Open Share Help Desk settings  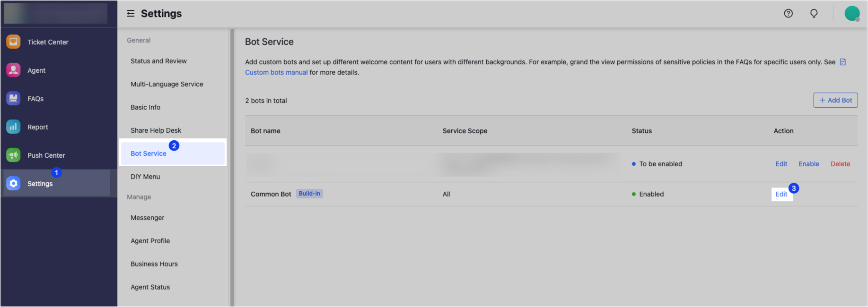point(156,130)
